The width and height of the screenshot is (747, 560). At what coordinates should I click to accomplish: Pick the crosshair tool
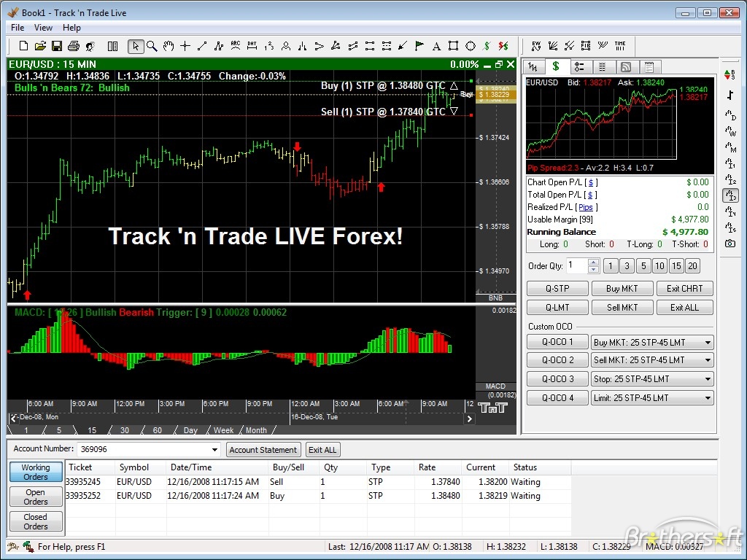[x=185, y=46]
